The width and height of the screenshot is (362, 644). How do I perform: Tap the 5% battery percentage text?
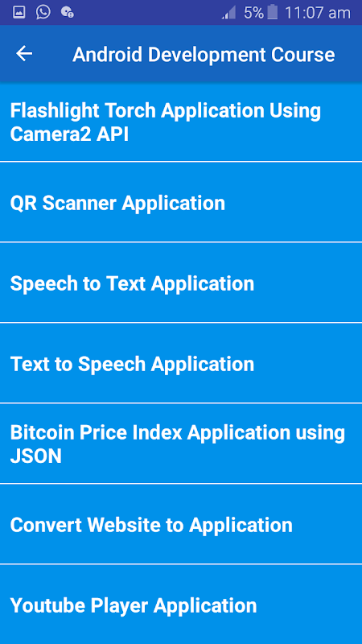pos(253,13)
